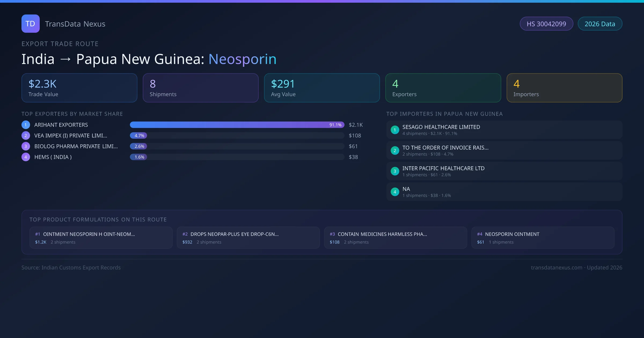Screen dimensions: 644x338
Task: Click the 4.7% share bar pill
Action: coord(138,135)
